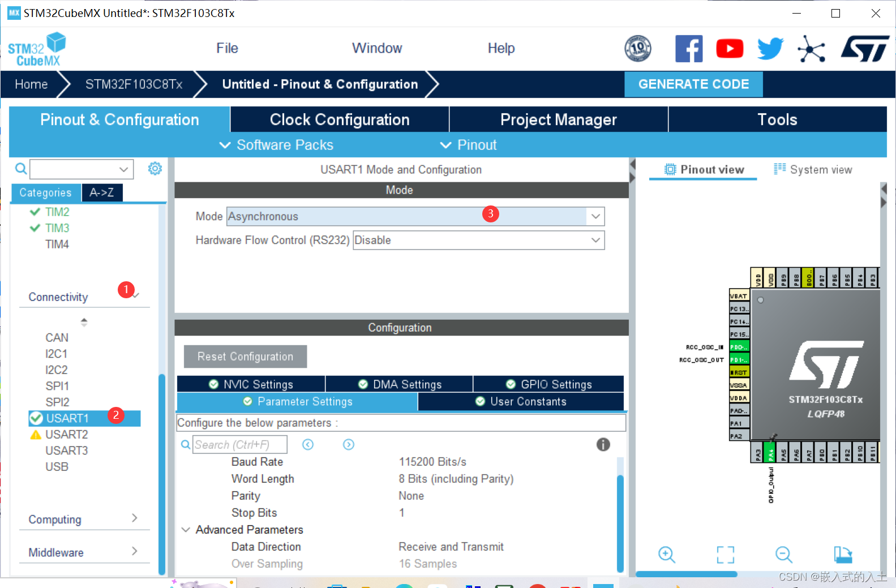Image resolution: width=896 pixels, height=588 pixels.
Task: Zoom out of the pinout view
Action: click(x=784, y=555)
